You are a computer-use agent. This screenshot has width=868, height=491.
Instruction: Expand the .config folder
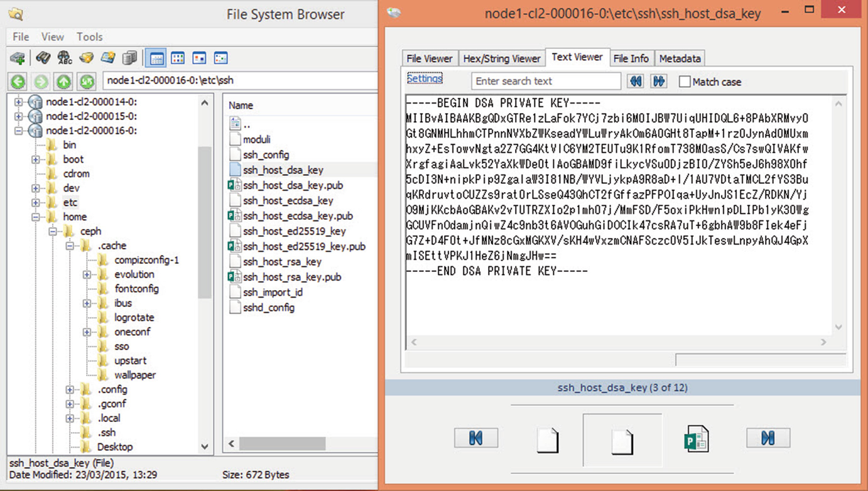tap(70, 390)
